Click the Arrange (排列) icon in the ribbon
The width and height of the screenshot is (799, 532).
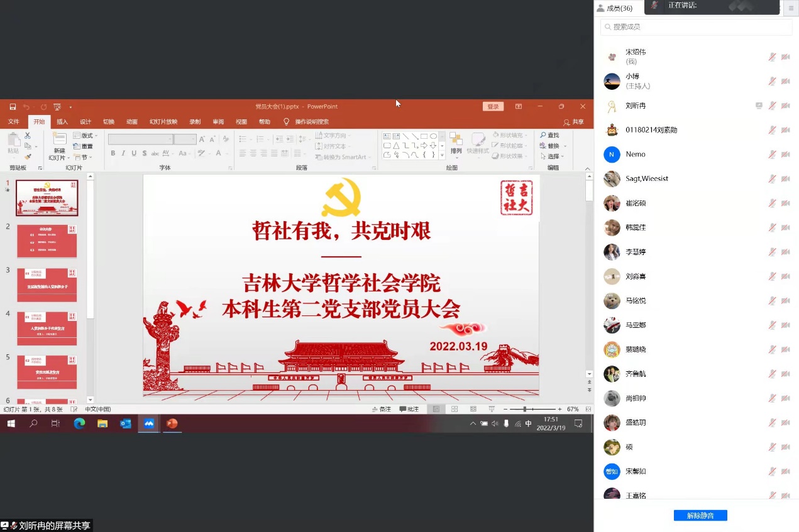(456, 140)
